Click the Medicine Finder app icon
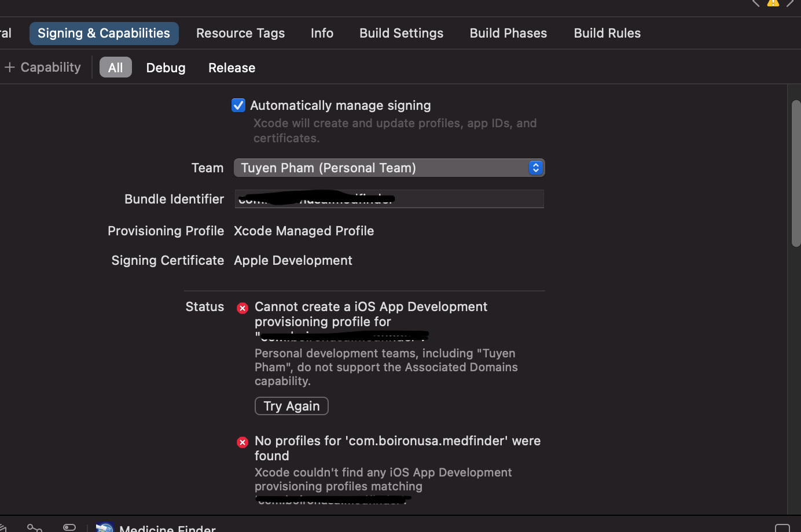The image size is (801, 532). tap(105, 527)
